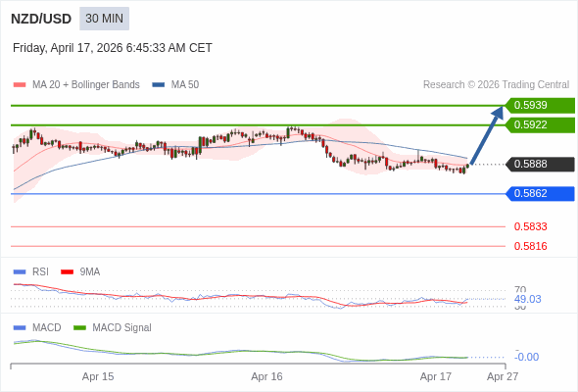
Task: Click the pink MA 20 + Bollinger Bands swatch
Action: pos(20,85)
